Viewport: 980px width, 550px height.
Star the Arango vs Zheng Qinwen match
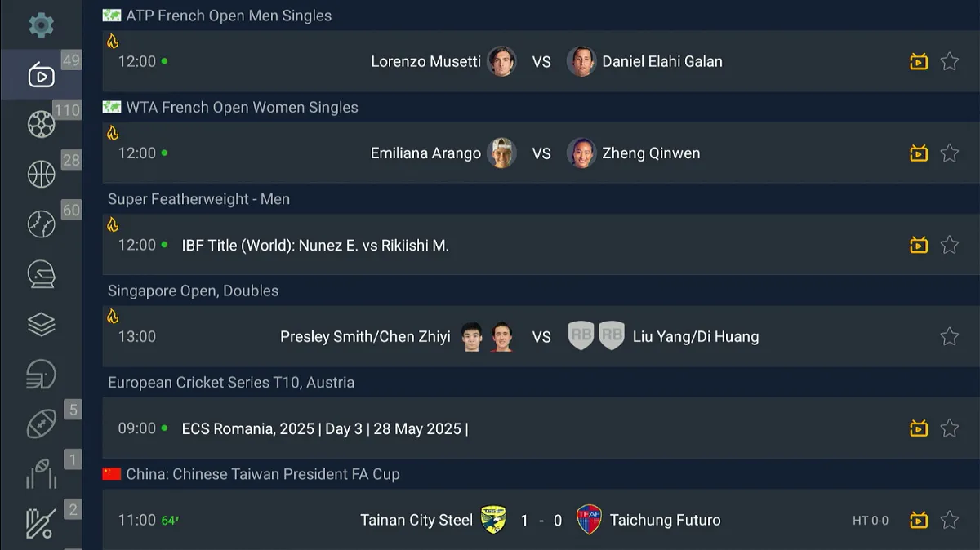[x=949, y=153]
